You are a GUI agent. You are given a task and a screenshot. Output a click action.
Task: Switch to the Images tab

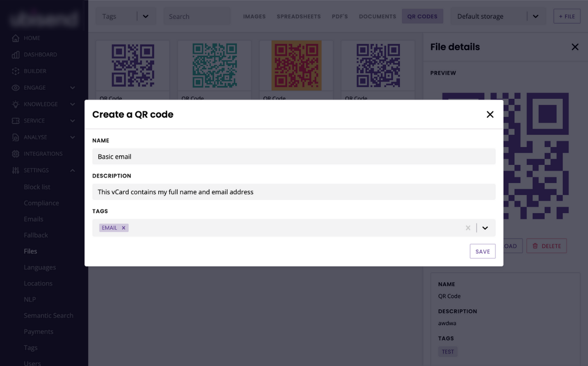pos(254,16)
